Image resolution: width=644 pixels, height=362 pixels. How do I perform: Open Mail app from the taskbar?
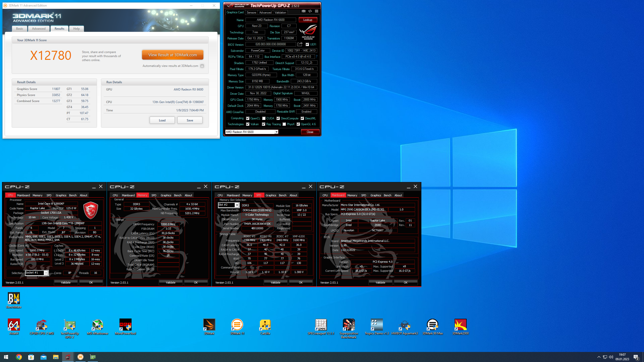[43, 357]
